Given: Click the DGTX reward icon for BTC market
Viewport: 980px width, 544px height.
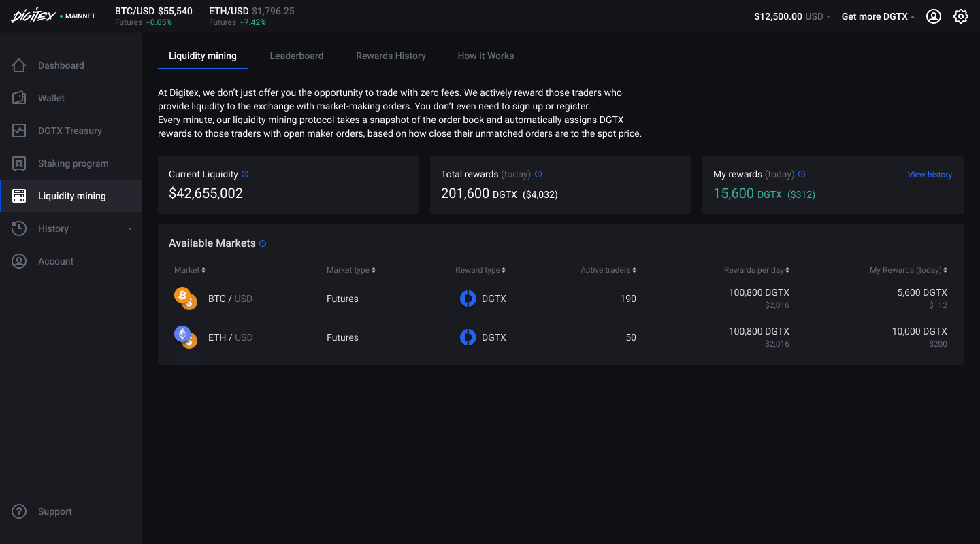Looking at the screenshot, I should pos(468,299).
